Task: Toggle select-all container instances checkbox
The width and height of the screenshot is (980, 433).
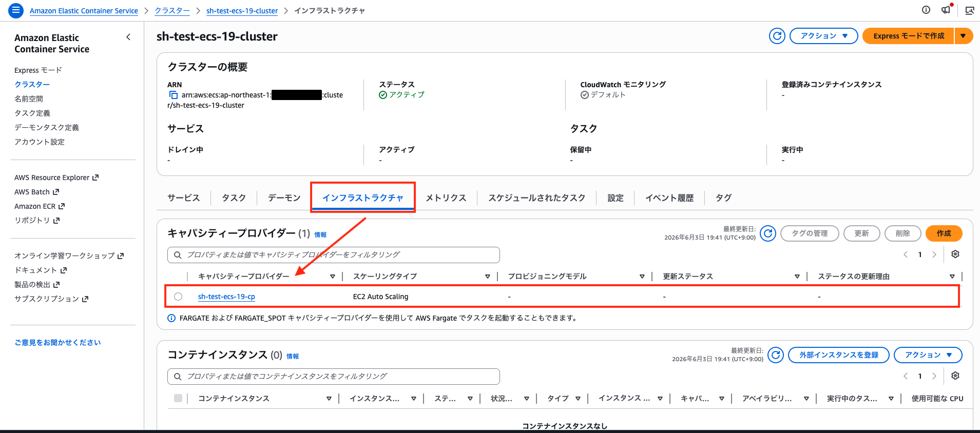Action: [178, 398]
